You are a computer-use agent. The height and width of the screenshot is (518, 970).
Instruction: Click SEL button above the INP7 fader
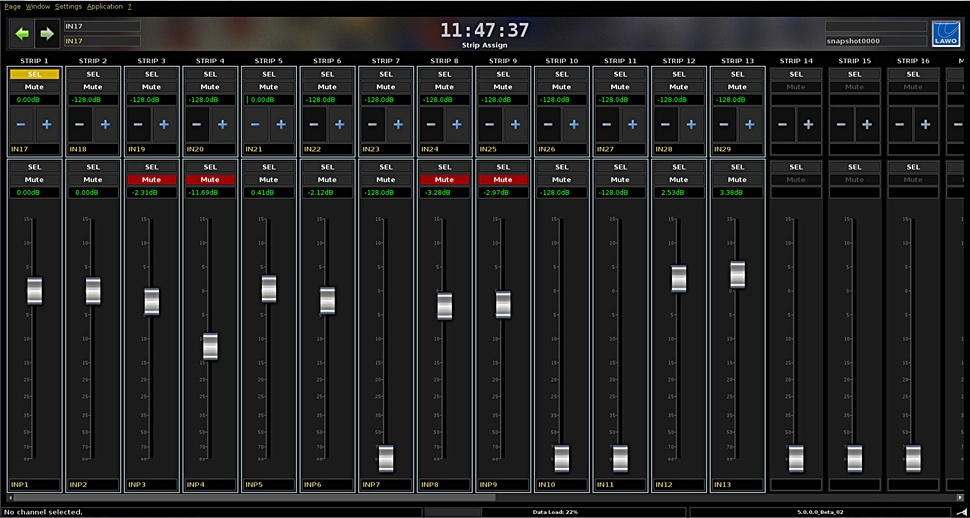[385, 167]
